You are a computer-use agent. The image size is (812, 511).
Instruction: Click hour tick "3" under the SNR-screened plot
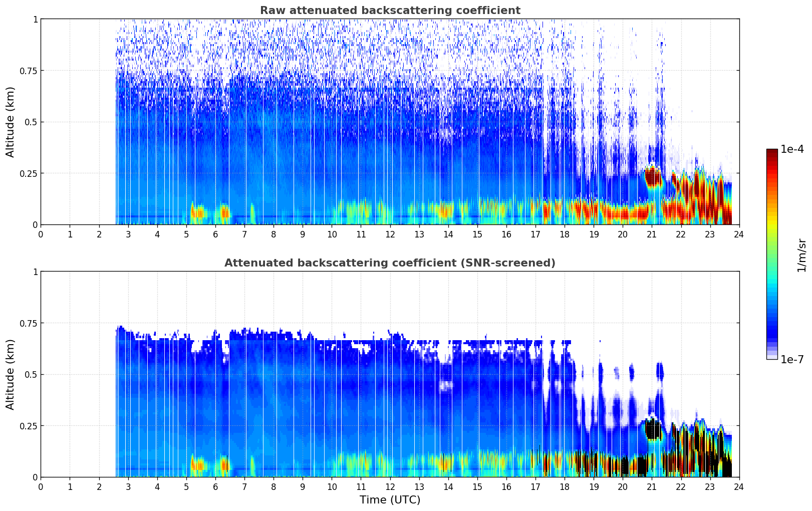[x=128, y=486]
